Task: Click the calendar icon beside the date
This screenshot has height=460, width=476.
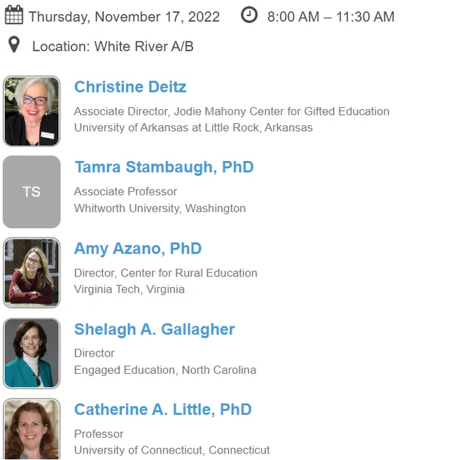Action: pos(14,15)
